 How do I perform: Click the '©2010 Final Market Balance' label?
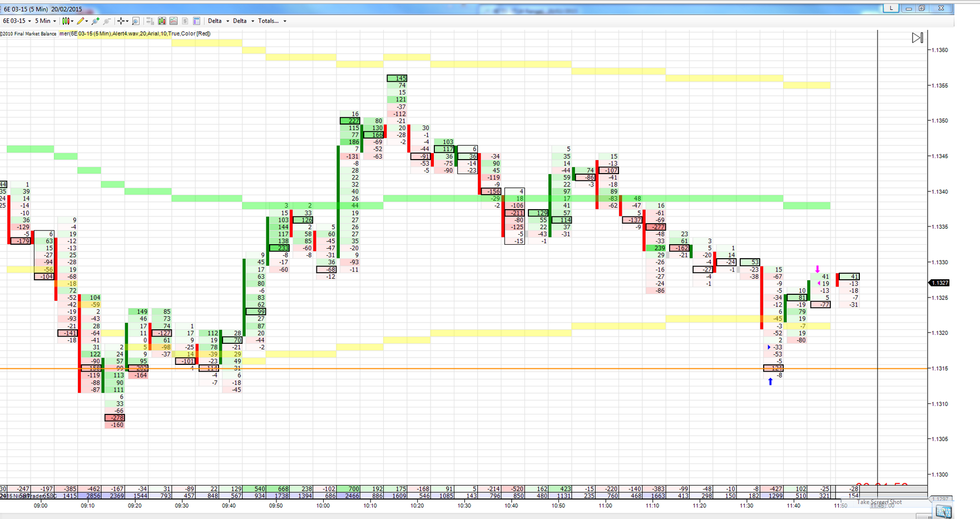28,34
